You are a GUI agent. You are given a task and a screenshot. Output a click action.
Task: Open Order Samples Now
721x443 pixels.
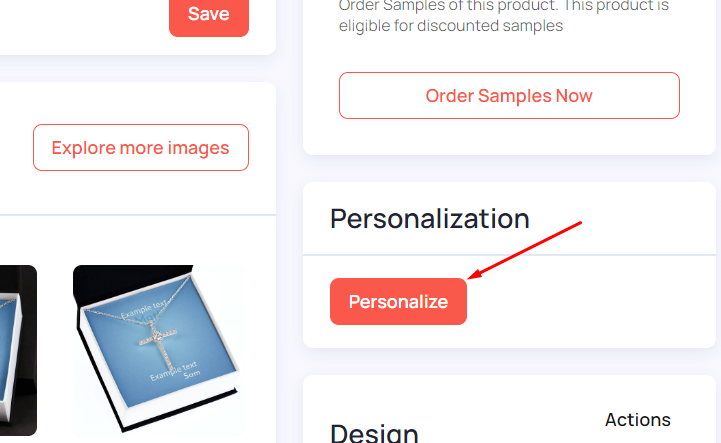pos(509,96)
